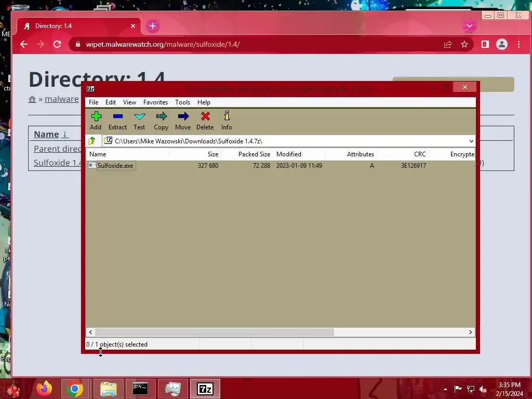Sort by Size column header
The width and height of the screenshot is (532, 399).
click(x=195, y=154)
